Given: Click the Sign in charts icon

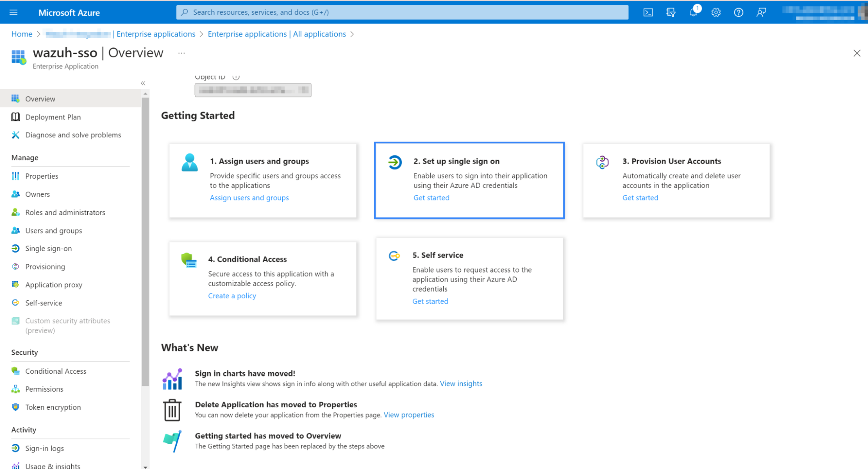Looking at the screenshot, I should coord(172,379).
